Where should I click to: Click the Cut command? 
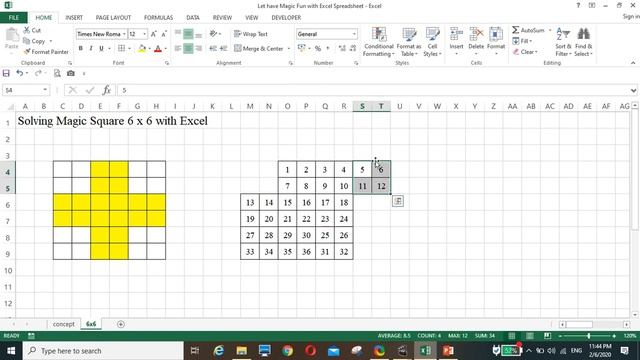[32, 30]
